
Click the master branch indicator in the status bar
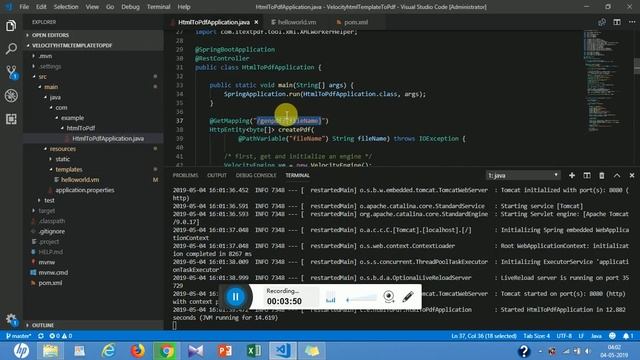coord(19,336)
